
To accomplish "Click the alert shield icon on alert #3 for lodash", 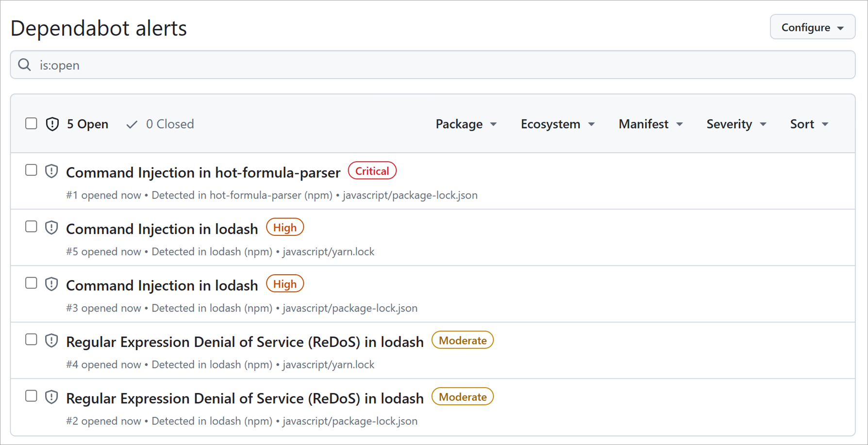I will coord(51,284).
